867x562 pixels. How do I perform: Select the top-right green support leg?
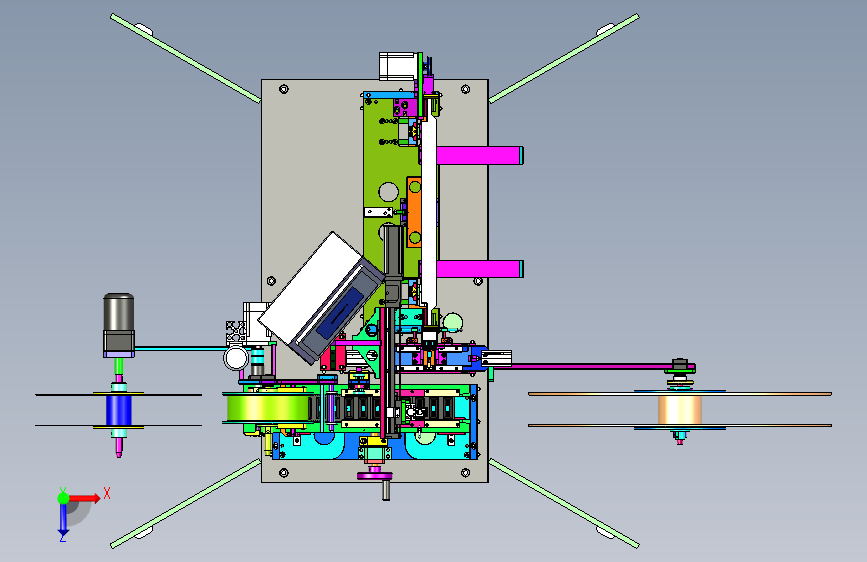tap(564, 58)
